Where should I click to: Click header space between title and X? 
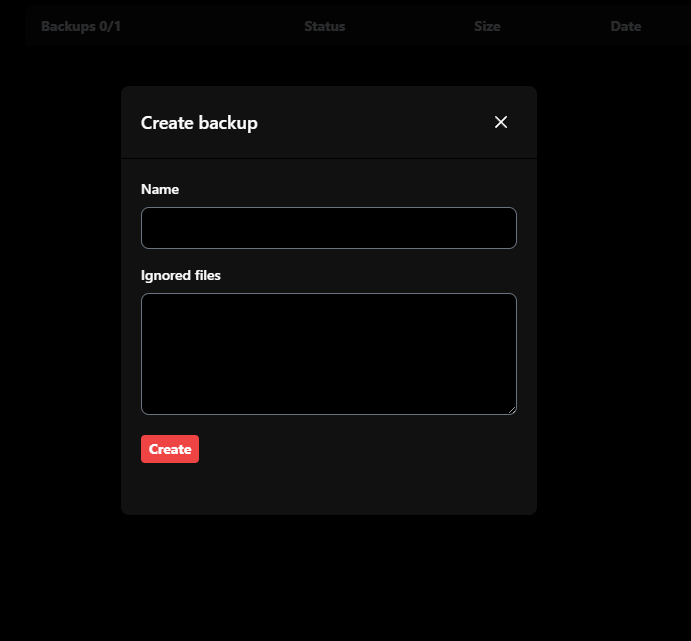pyautogui.click(x=375, y=123)
